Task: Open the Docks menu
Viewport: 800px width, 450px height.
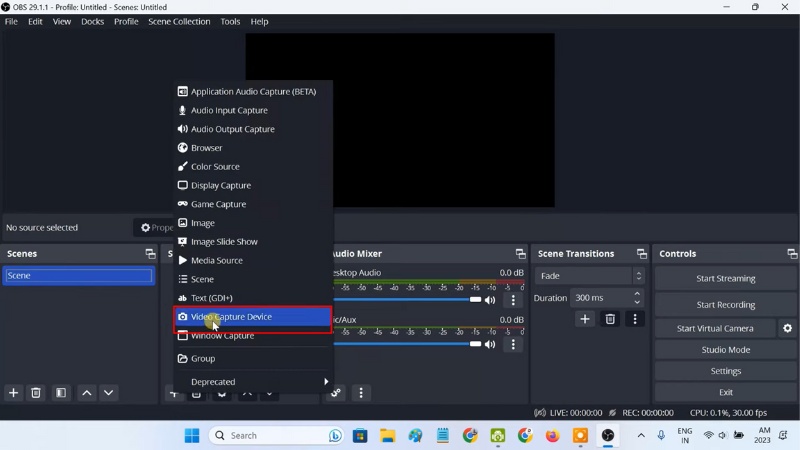Action: 92,21
